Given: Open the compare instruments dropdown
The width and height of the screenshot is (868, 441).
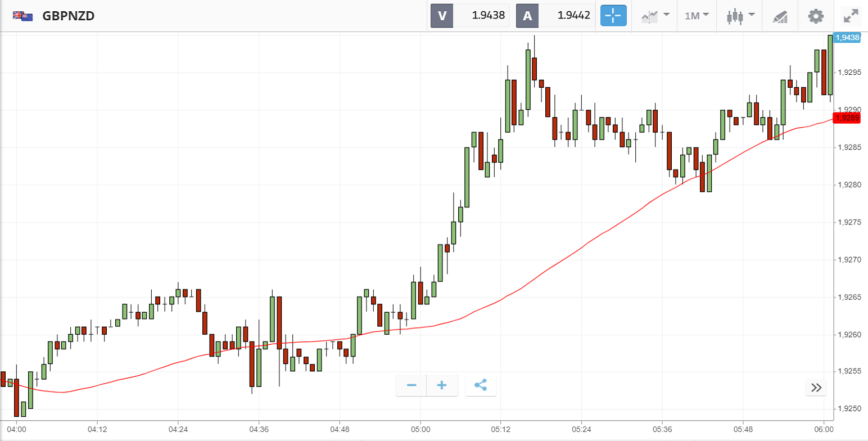Looking at the screenshot, I should pos(655,16).
